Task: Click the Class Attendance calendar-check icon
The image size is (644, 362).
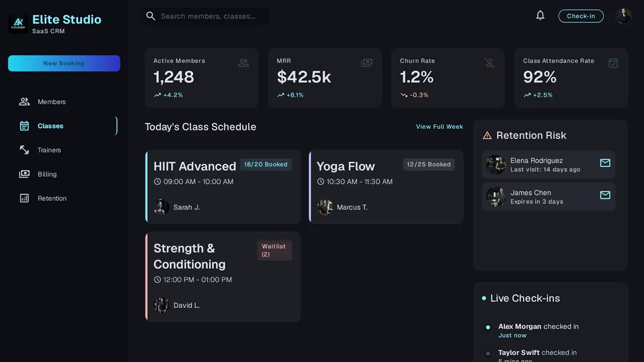Action: pos(613,63)
